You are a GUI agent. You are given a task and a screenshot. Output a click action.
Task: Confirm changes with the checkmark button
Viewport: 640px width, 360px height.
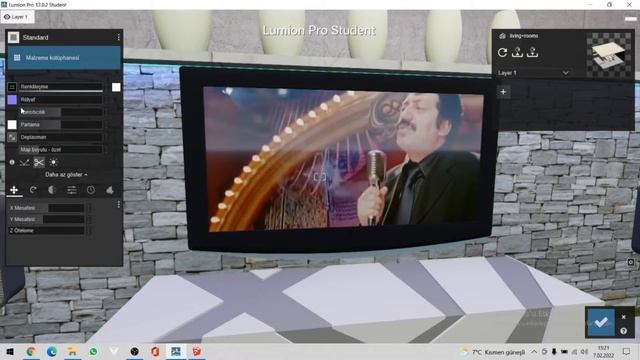click(601, 322)
